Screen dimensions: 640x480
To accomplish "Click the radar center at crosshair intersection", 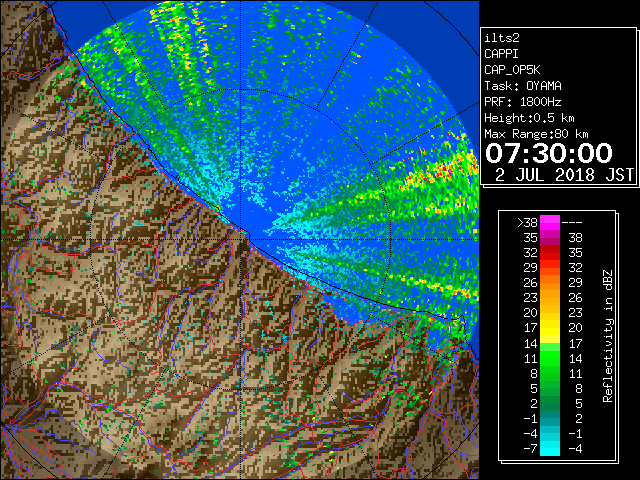I will [x=241, y=240].
